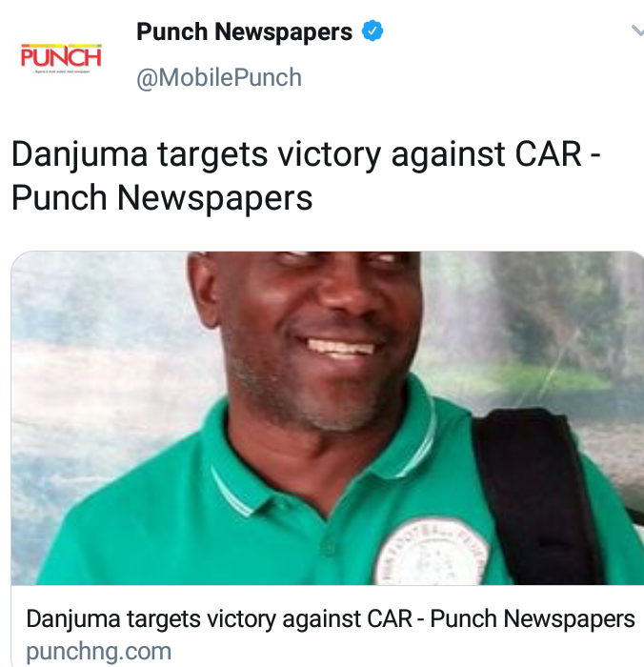Click the tagline under the PUNCH logo
The image size is (644, 667).
point(61,71)
